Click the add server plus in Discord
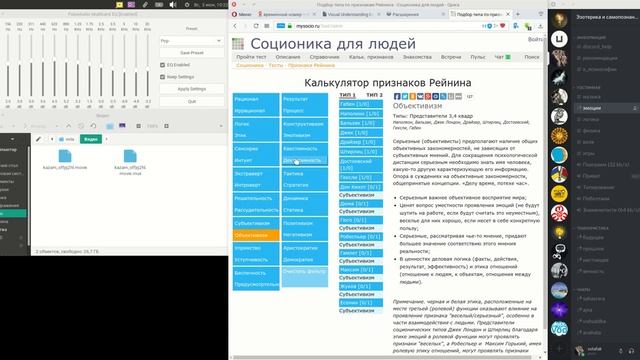The width and height of the screenshot is (640, 360). [559, 349]
